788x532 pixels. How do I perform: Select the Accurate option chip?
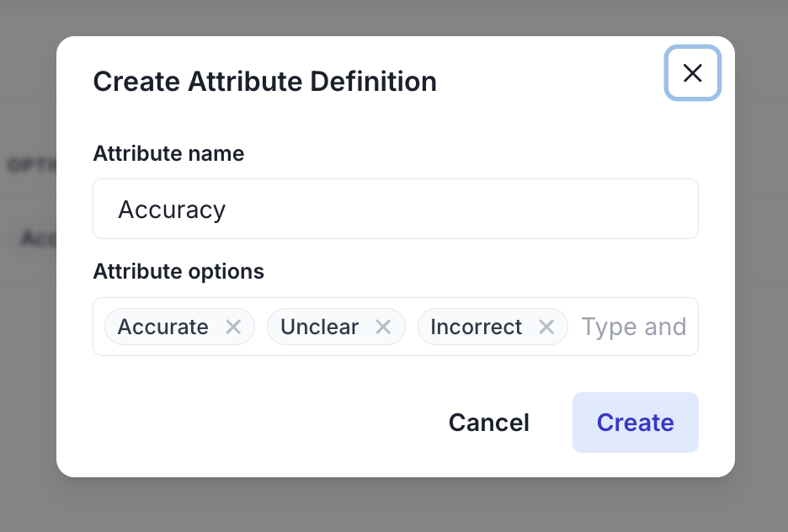(x=163, y=327)
